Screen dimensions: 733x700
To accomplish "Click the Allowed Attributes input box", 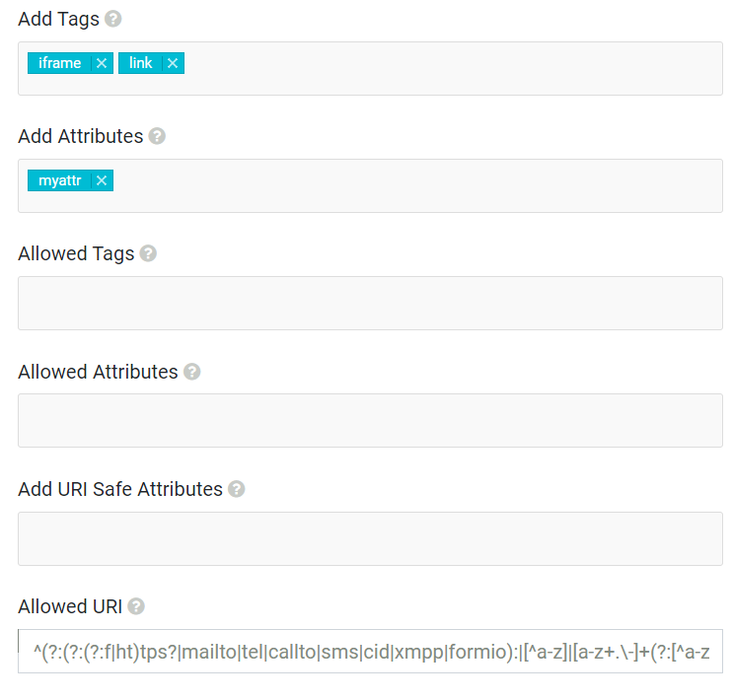I will pos(370,420).
